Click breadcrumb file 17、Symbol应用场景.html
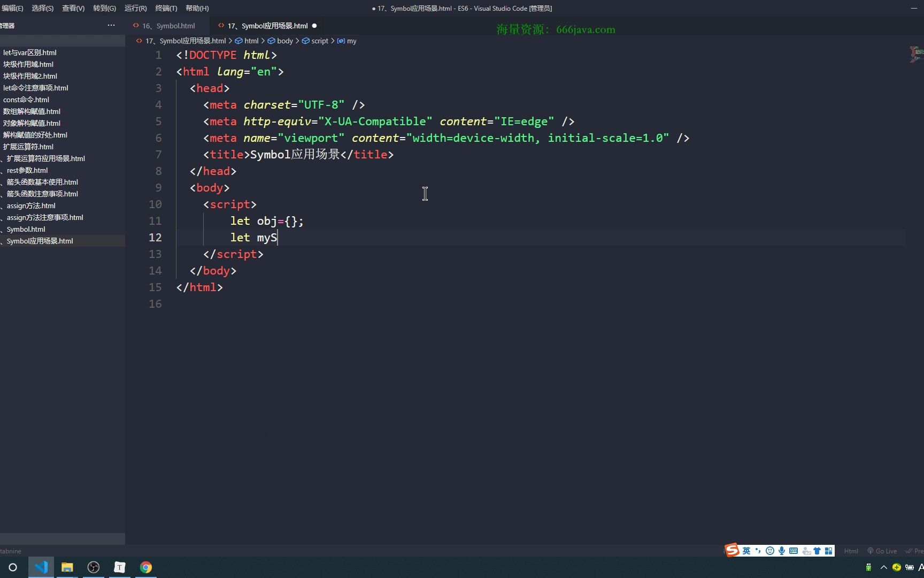 (x=186, y=41)
